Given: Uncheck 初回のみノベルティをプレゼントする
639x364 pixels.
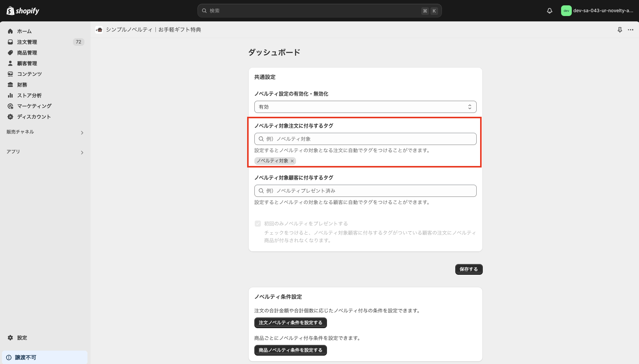Looking at the screenshot, I should tap(258, 223).
